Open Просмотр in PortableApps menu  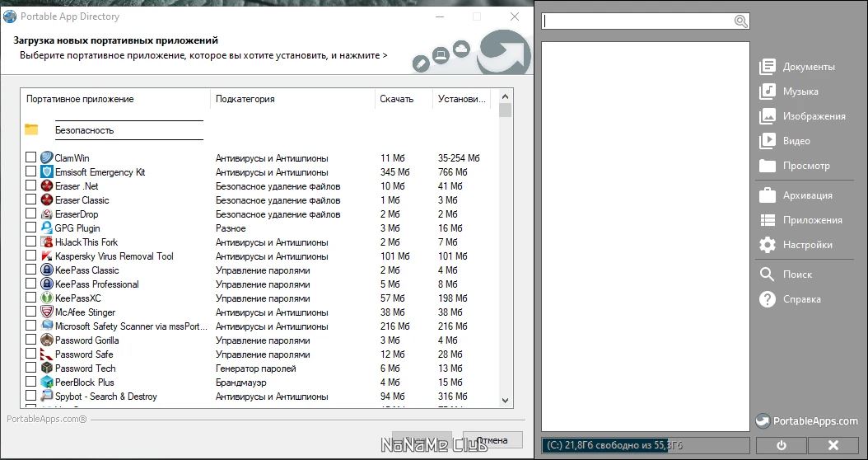coord(795,166)
